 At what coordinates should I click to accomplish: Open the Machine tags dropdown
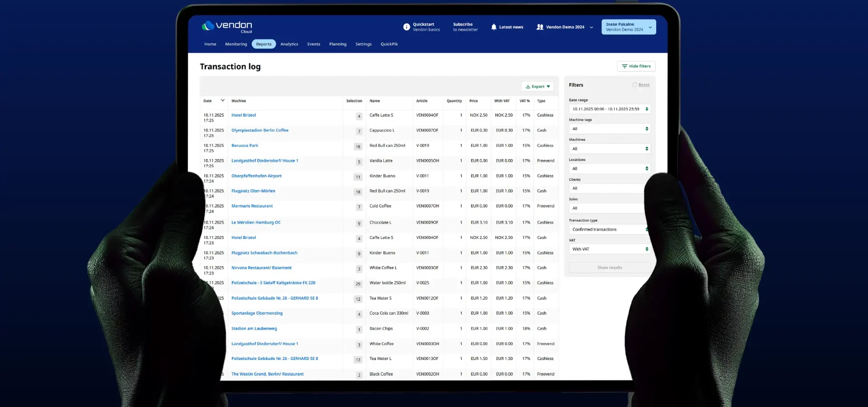click(609, 129)
